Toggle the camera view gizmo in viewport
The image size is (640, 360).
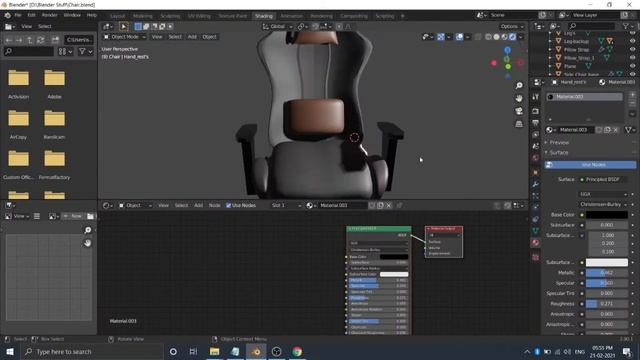pos(519,111)
